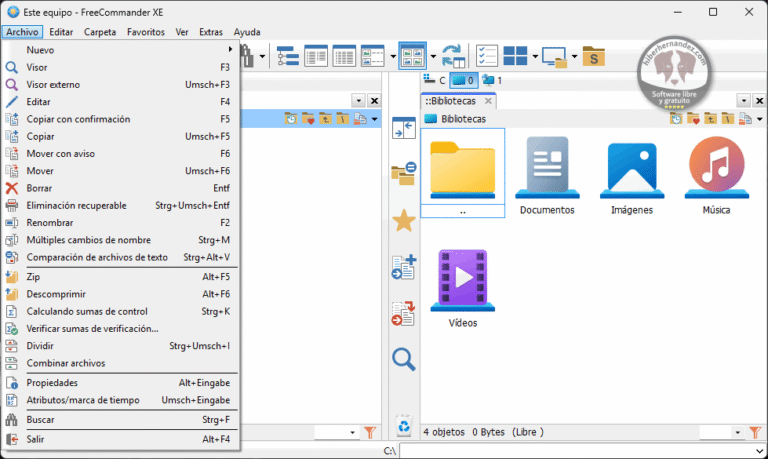The image size is (768, 459).
Task: Open the right panel tab list dropdown
Action: [x=744, y=101]
